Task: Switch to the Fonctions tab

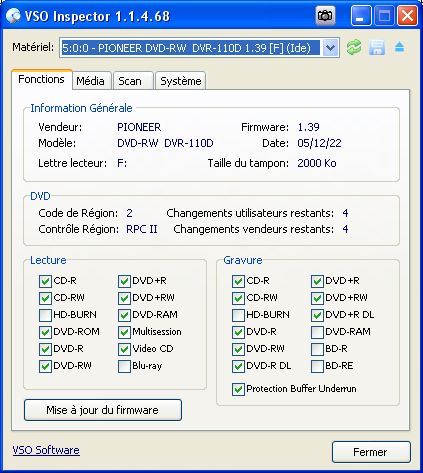Action: tap(42, 79)
